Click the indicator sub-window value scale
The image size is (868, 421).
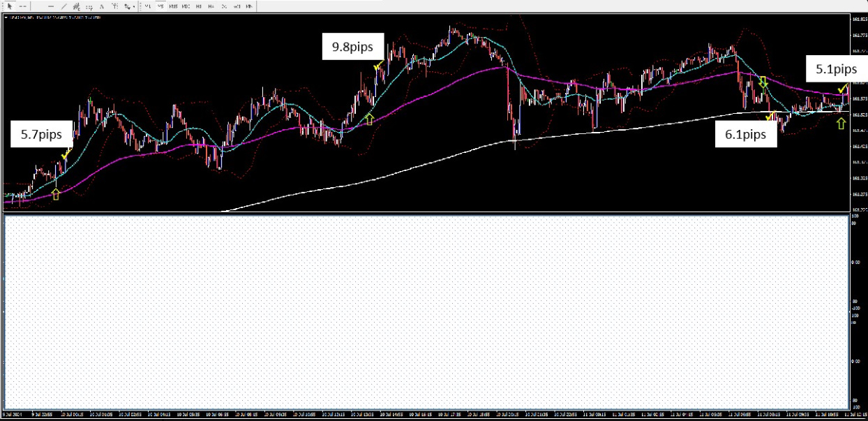[x=858, y=312]
